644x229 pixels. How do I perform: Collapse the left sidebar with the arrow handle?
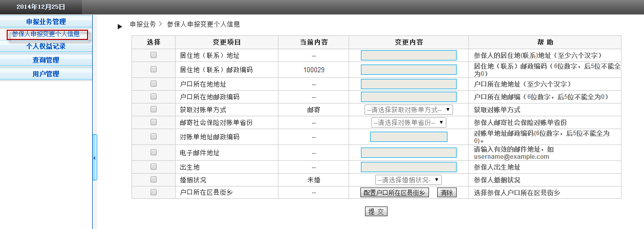tap(94, 158)
